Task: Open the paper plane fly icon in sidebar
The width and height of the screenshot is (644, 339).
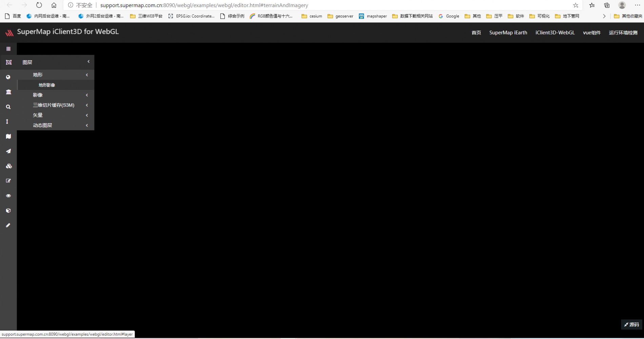Action: 8,151
